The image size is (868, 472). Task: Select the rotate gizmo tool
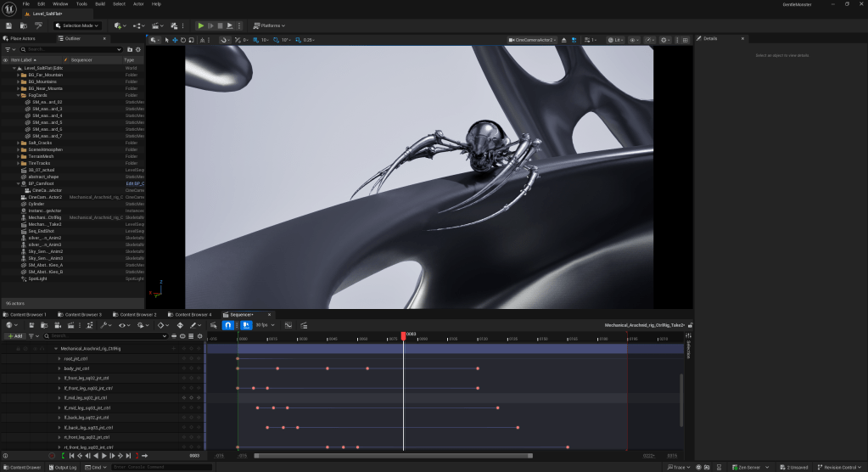(x=184, y=40)
